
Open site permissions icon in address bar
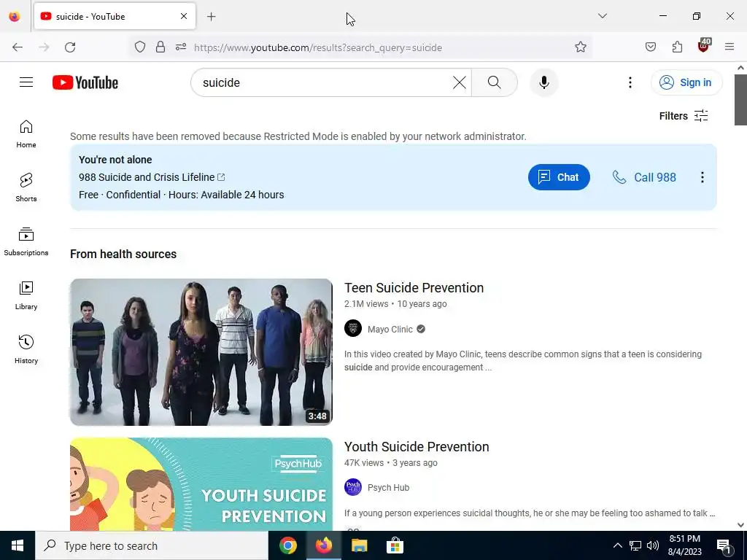pos(181,47)
